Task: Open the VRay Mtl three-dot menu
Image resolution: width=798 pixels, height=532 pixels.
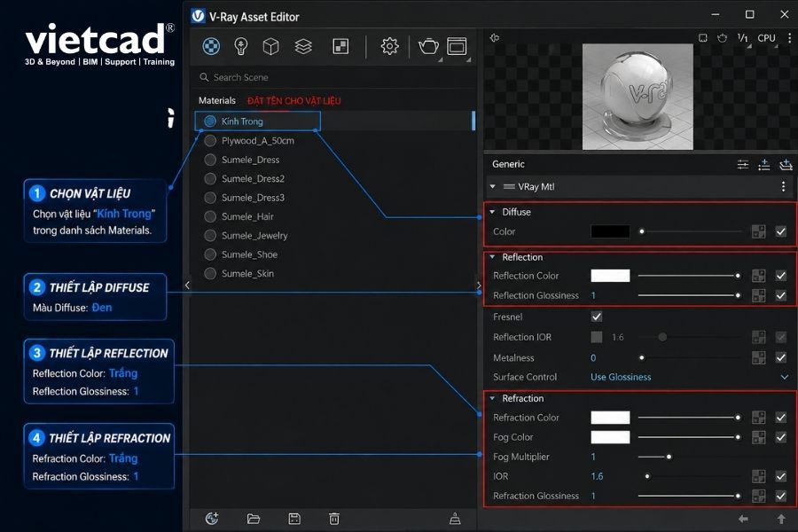Action: point(783,186)
